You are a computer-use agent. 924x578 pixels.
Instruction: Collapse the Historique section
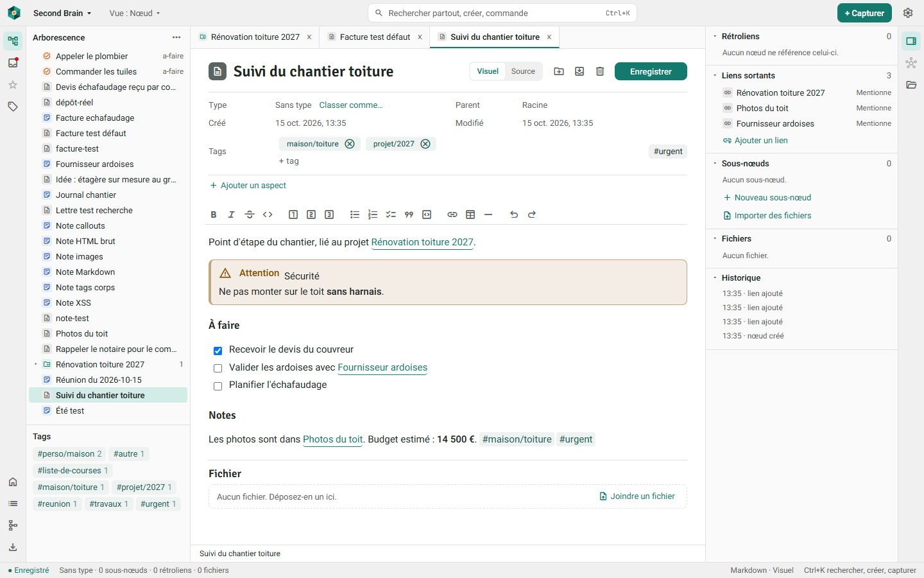(x=715, y=277)
